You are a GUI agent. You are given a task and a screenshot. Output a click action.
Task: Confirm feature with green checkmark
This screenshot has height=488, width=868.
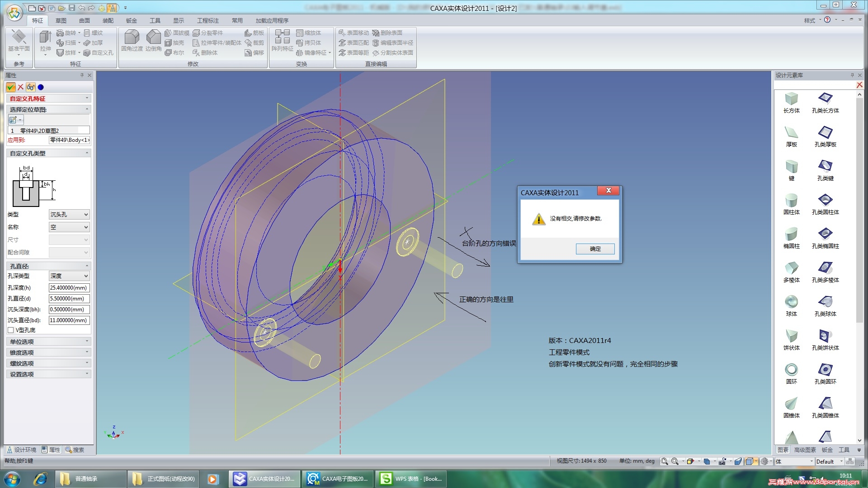pos(10,87)
